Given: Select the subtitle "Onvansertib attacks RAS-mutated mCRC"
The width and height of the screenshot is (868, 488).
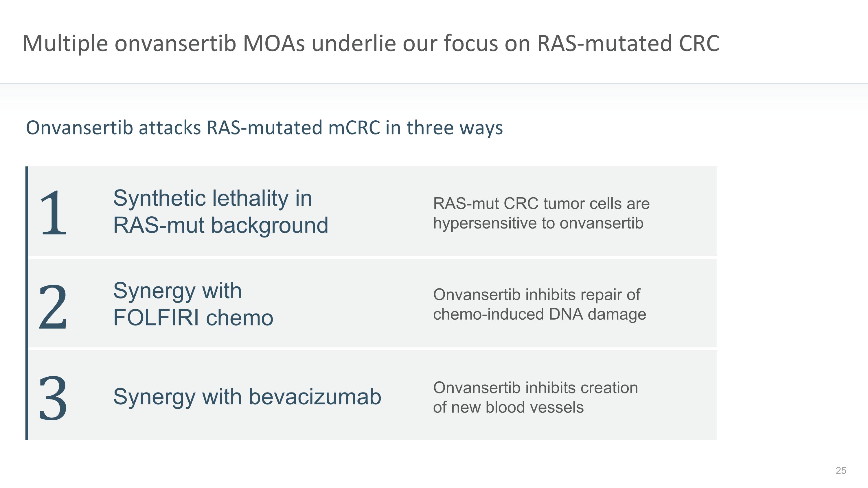Looking at the screenshot, I should 264,128.
